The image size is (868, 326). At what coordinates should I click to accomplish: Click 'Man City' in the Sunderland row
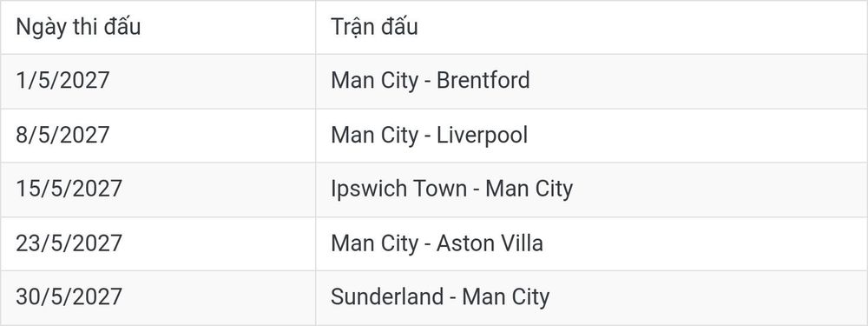click(x=506, y=297)
